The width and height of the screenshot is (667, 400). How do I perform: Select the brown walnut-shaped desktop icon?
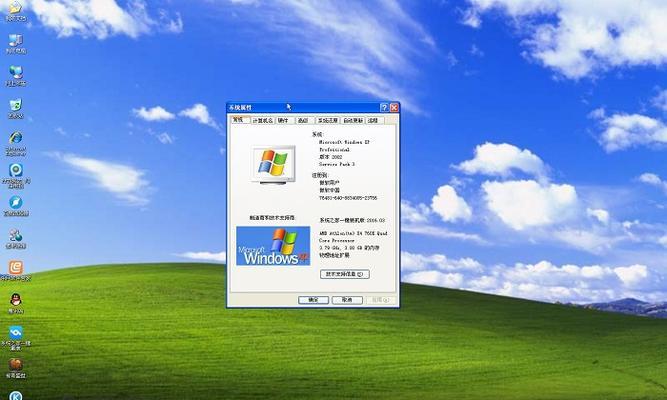click(16, 369)
